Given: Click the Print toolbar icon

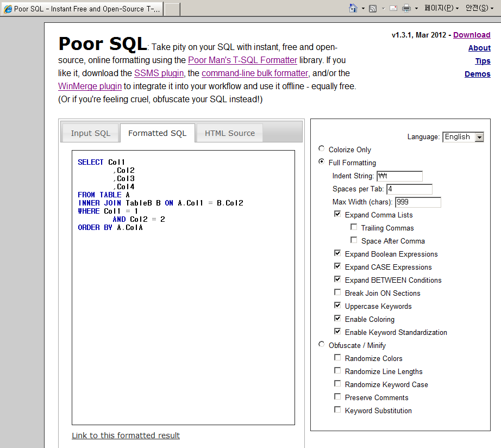Looking at the screenshot, I should (406, 8).
